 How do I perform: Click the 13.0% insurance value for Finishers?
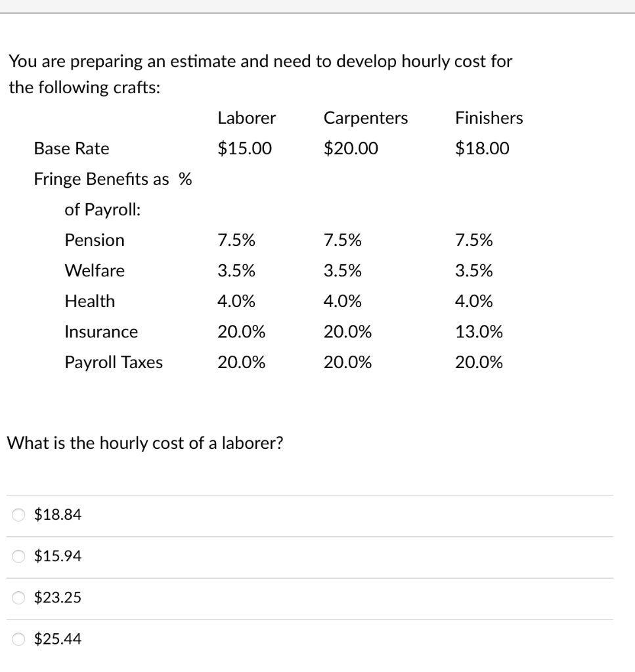pos(479,332)
